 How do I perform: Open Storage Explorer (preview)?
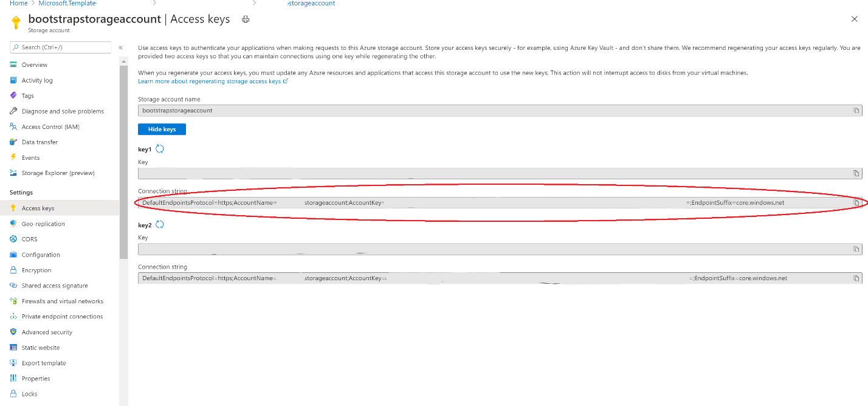[x=58, y=173]
